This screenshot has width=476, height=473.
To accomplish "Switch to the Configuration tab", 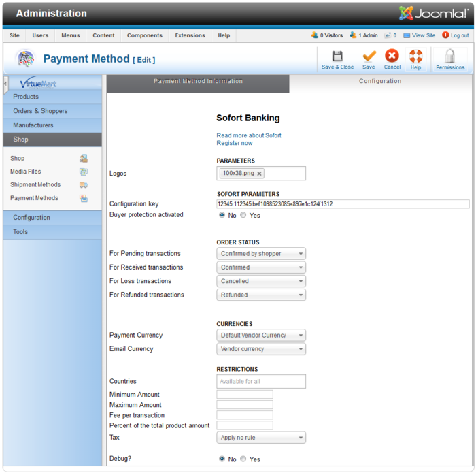I will (380, 84).
